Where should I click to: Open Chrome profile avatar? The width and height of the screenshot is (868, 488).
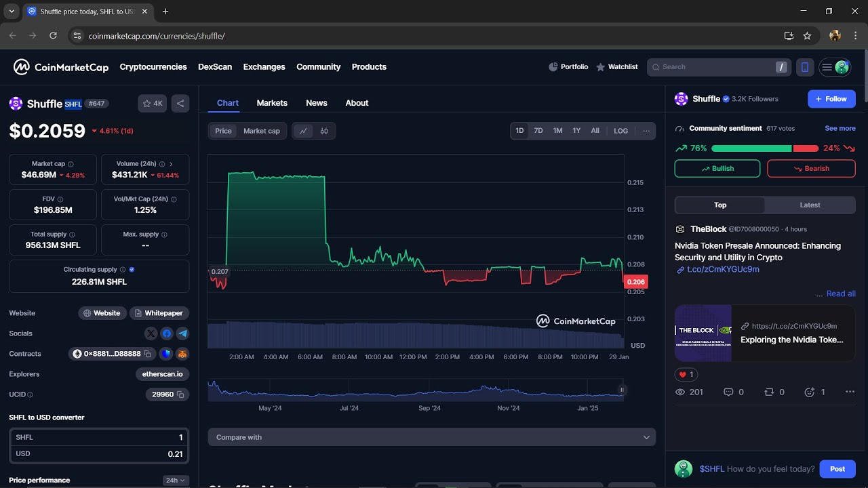[x=835, y=36]
